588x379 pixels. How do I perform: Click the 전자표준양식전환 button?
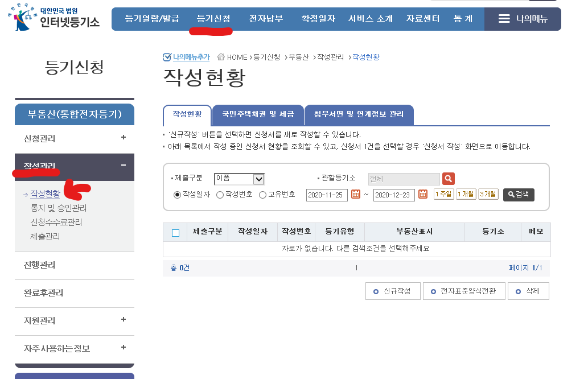coord(463,291)
